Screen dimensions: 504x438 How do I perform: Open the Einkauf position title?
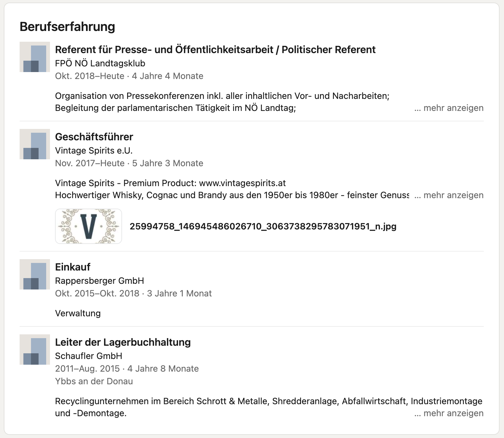click(73, 267)
